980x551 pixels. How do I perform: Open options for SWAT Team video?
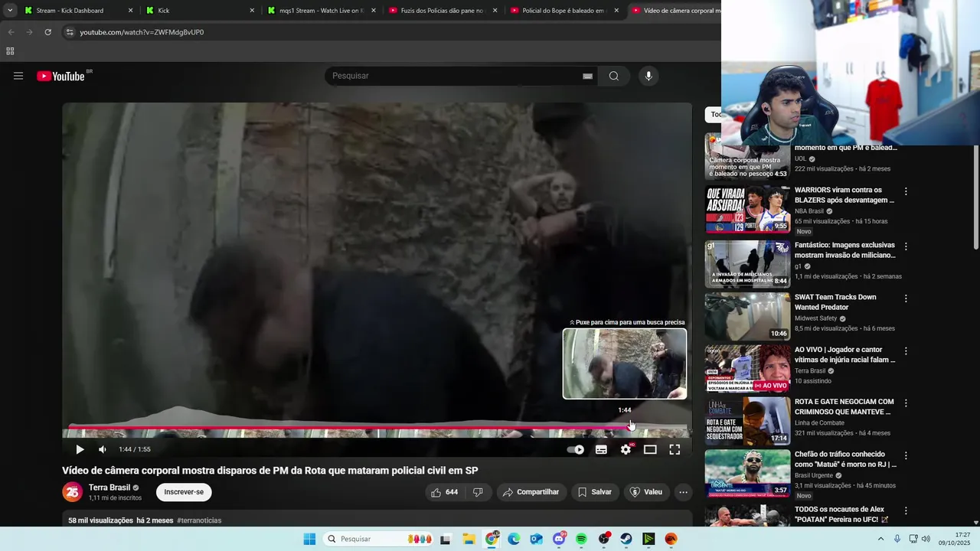(906, 298)
